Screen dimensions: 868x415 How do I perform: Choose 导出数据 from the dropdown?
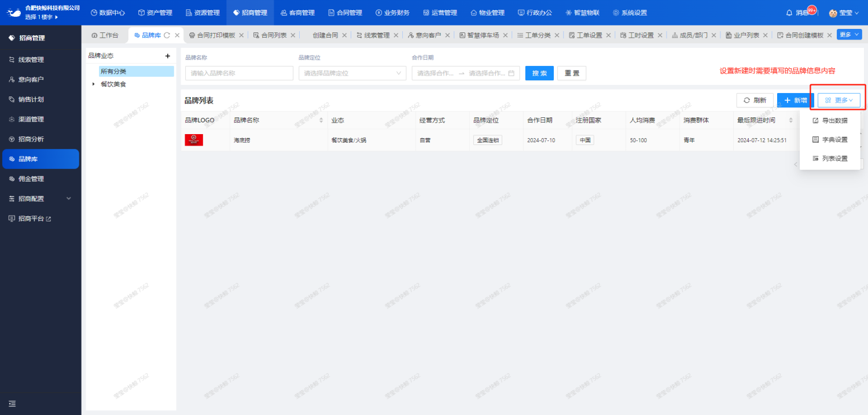[830, 121]
